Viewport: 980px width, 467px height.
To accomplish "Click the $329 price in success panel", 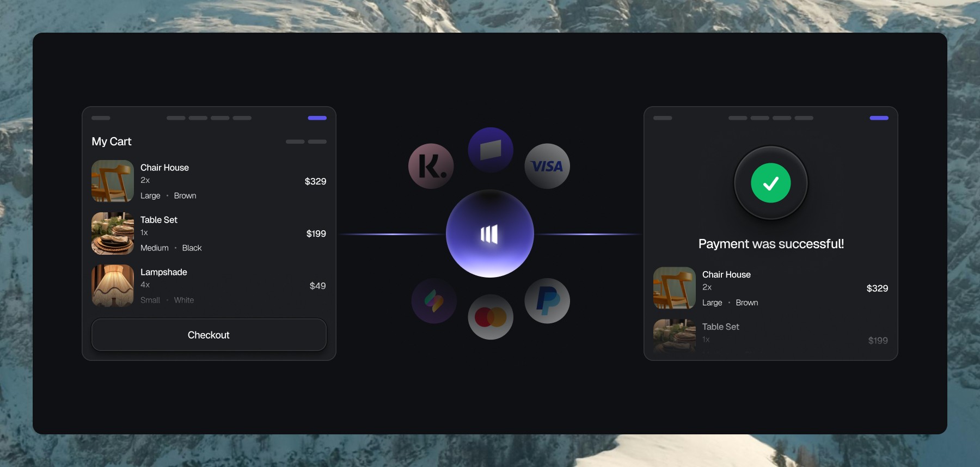I will [x=877, y=288].
